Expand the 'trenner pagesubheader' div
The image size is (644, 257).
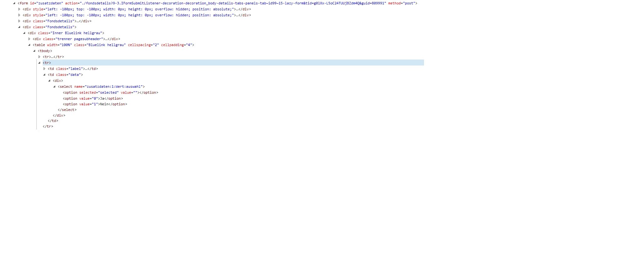tap(29, 39)
